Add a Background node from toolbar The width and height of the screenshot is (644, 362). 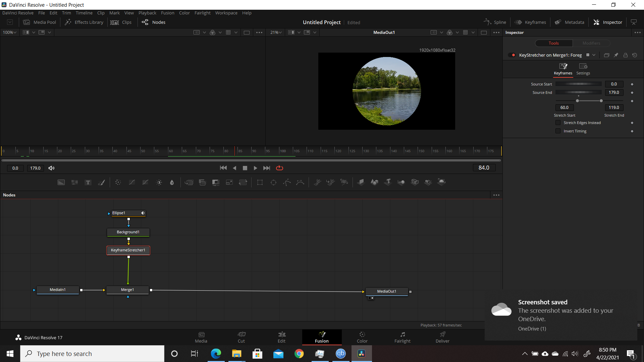[x=61, y=182]
